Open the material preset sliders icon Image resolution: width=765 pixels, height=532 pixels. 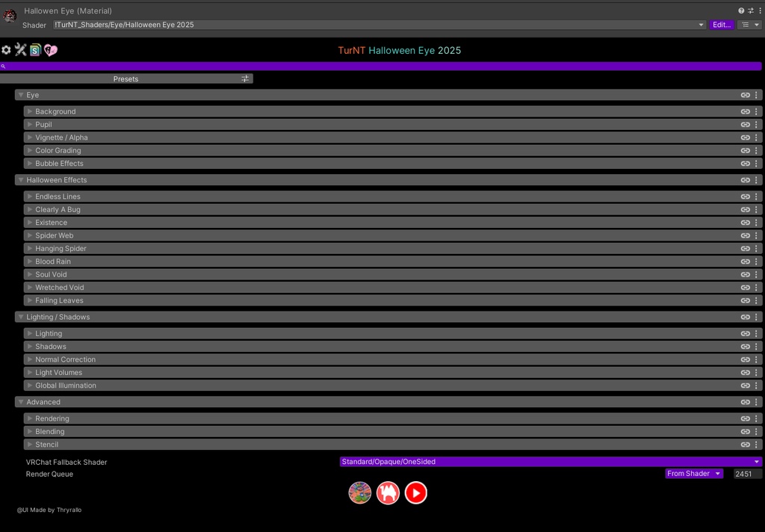(x=750, y=10)
